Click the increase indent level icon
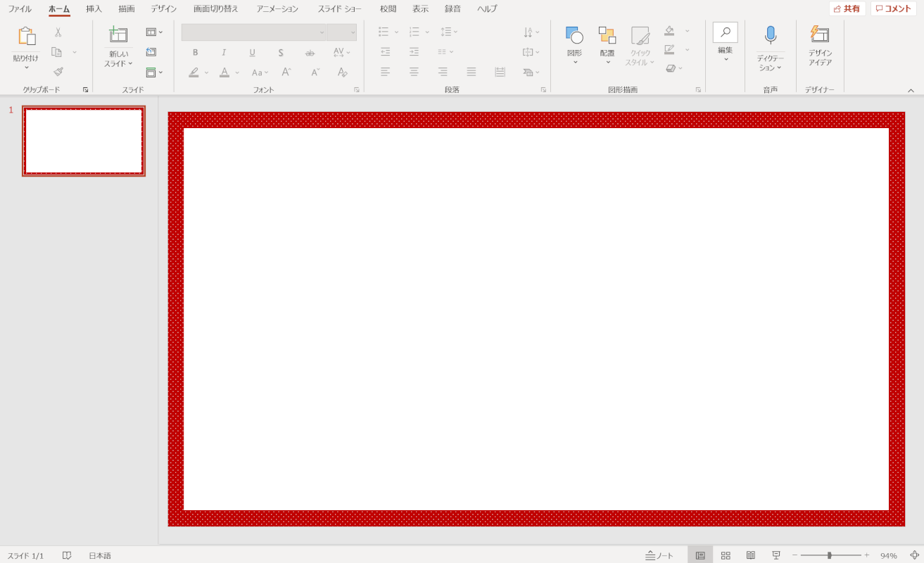The width and height of the screenshot is (924, 563). [x=414, y=52]
